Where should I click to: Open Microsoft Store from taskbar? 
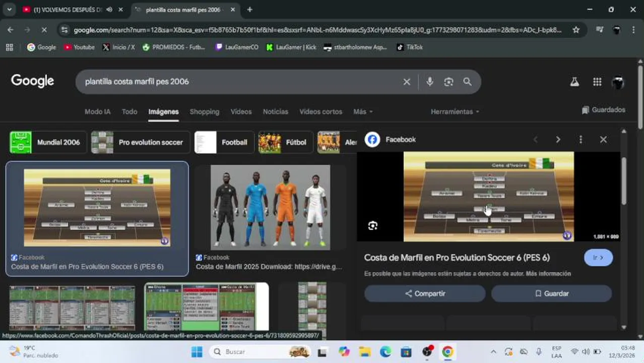(x=406, y=351)
